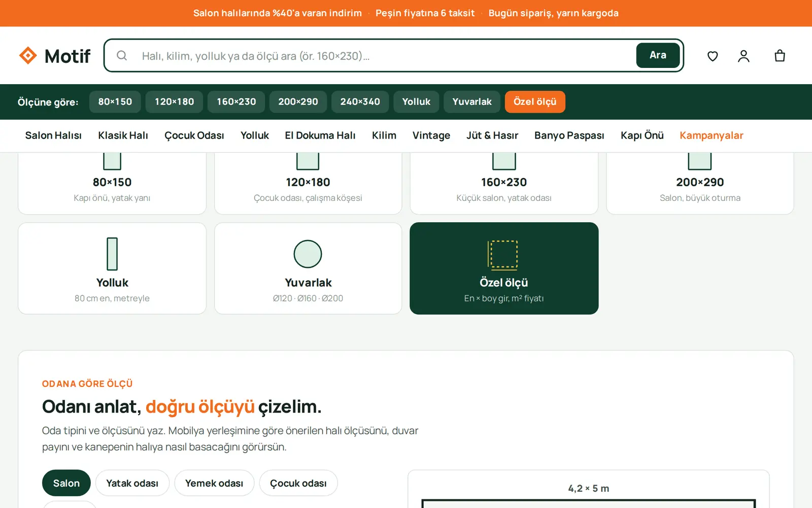The height and width of the screenshot is (508, 812).
Task: Click the 'Ölçüne göre:' label
Action: (48, 102)
